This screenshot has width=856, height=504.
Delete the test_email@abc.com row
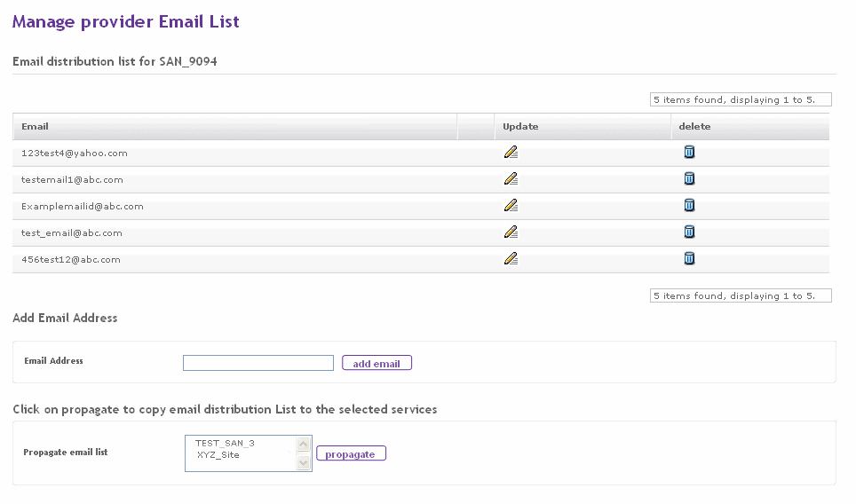click(x=689, y=232)
